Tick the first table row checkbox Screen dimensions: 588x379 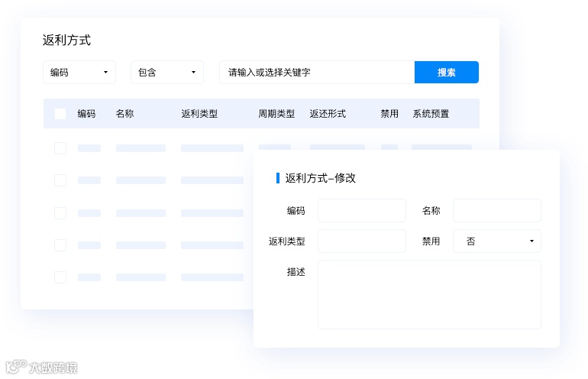60,148
